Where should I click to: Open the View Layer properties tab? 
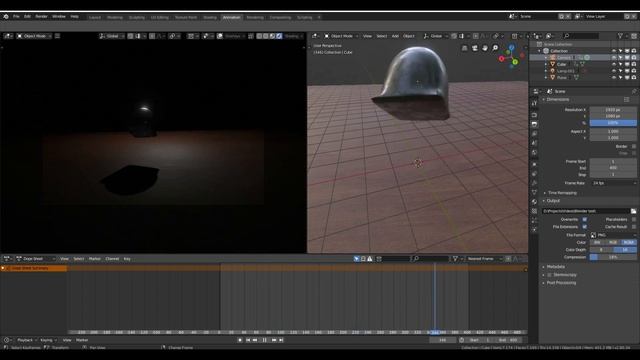click(x=534, y=133)
